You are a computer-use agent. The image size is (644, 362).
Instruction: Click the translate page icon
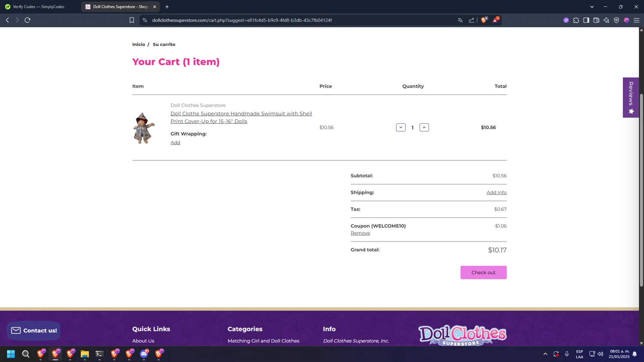[460, 20]
